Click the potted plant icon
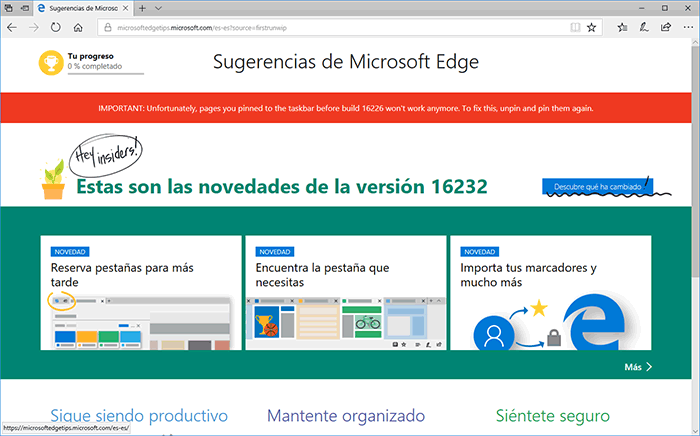700x436 pixels. point(54,179)
